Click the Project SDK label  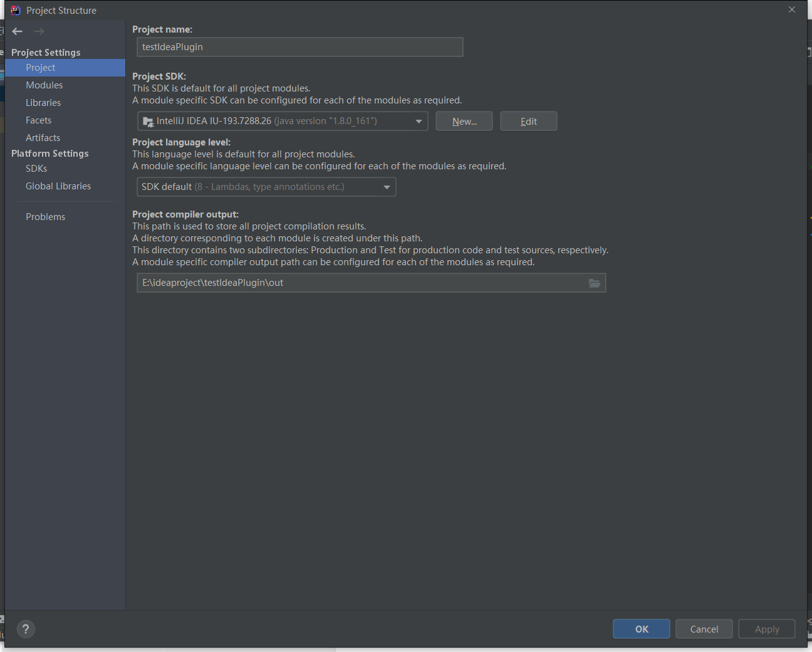(159, 76)
